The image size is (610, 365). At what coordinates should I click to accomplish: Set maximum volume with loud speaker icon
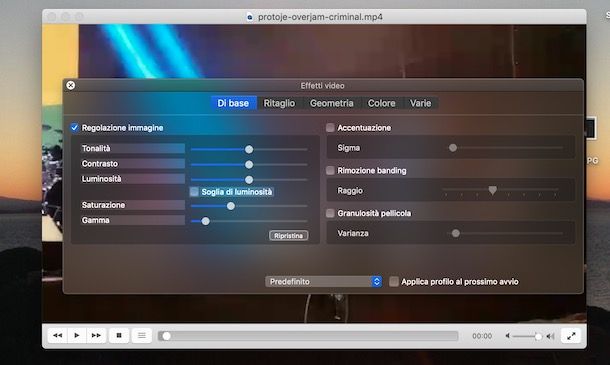pos(550,336)
